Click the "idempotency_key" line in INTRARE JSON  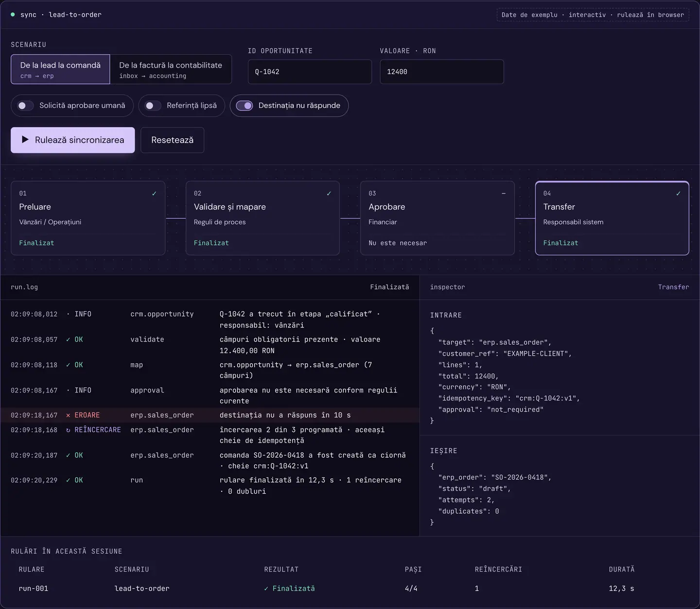[509, 398]
